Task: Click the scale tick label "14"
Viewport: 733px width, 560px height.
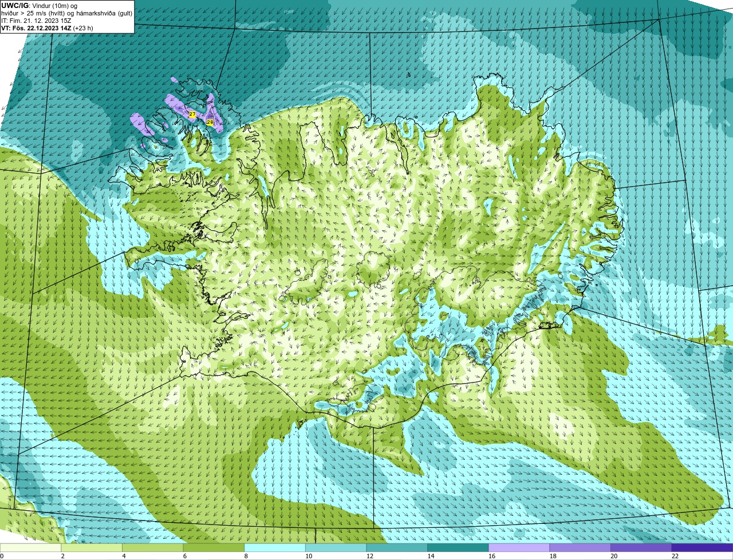Action: 431,556
